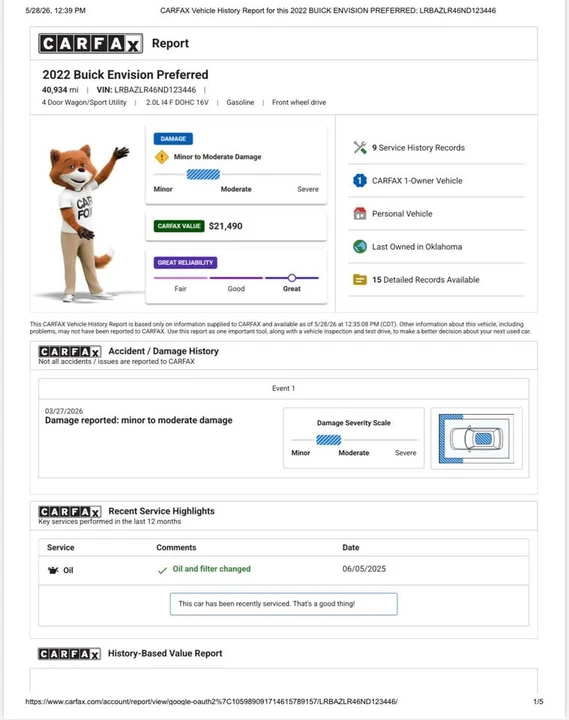Click the car damage location diagram
The height and width of the screenshot is (720, 569).
[476, 439]
